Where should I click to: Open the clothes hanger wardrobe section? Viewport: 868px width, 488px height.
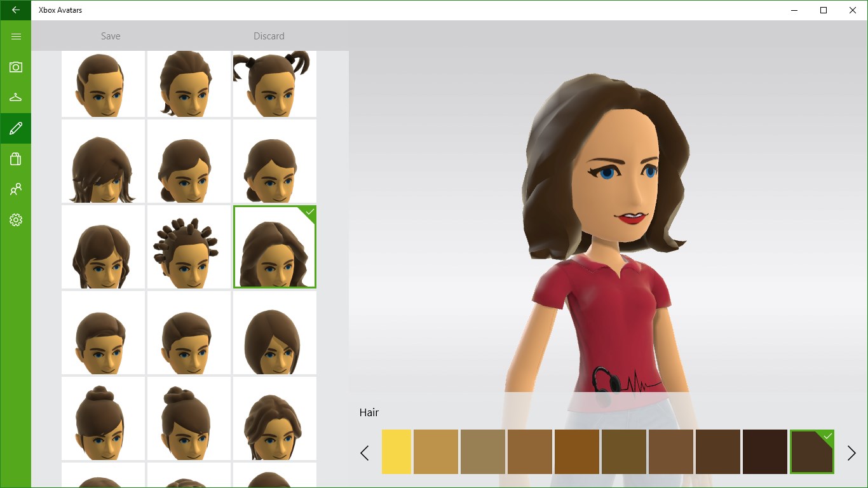click(15, 97)
